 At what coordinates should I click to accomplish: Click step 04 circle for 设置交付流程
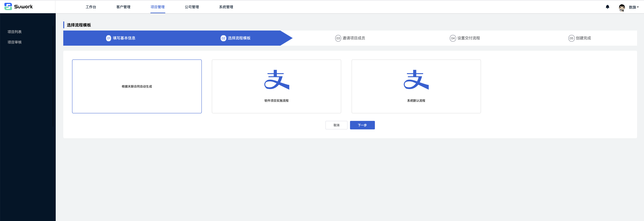click(x=453, y=38)
